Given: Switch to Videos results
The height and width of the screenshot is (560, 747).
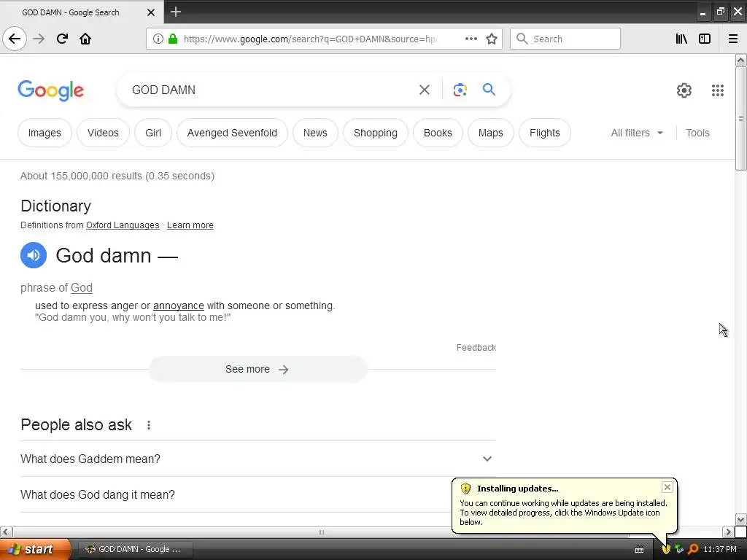Looking at the screenshot, I should (103, 133).
